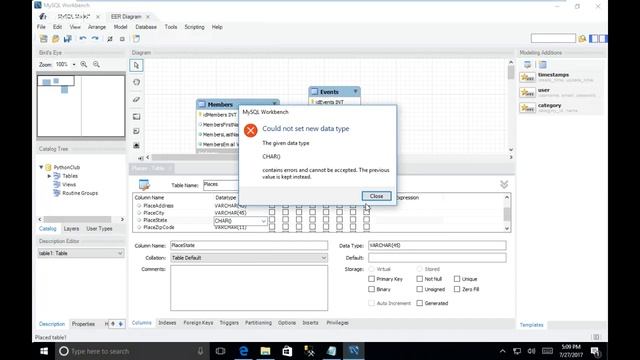
Task: Toggle the Zero Fill checkbox
Action: click(x=457, y=289)
